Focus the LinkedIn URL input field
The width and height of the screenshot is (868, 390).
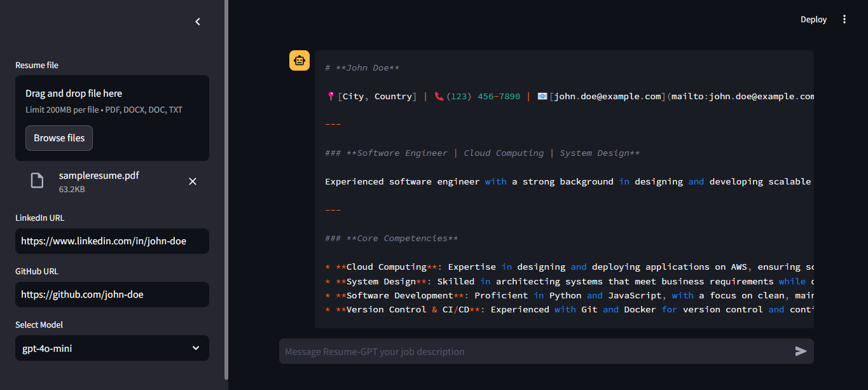(x=112, y=241)
